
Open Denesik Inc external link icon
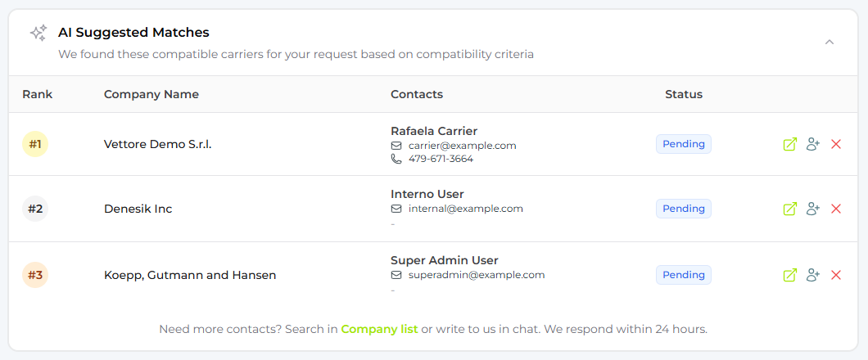789,209
